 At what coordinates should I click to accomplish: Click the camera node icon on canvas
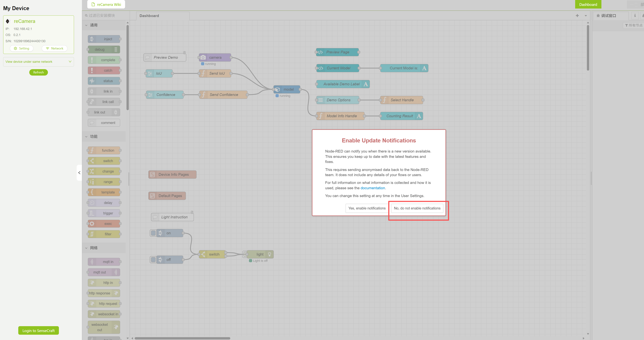pyautogui.click(x=203, y=57)
